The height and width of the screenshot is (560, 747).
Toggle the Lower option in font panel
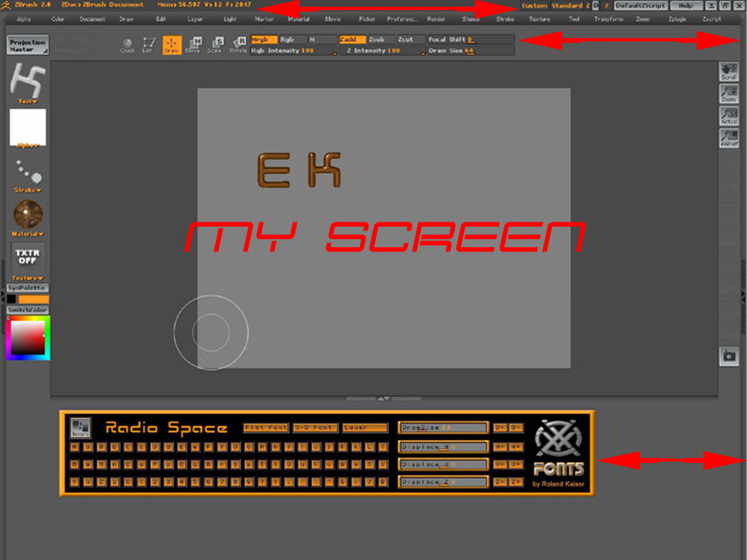click(x=365, y=427)
